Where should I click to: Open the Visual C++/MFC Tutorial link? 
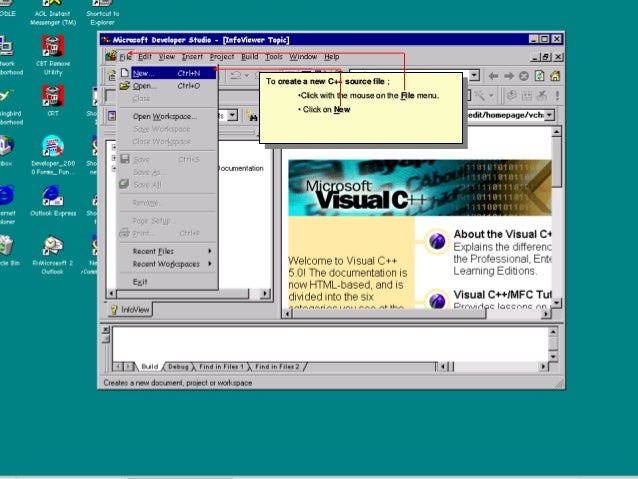click(503, 294)
